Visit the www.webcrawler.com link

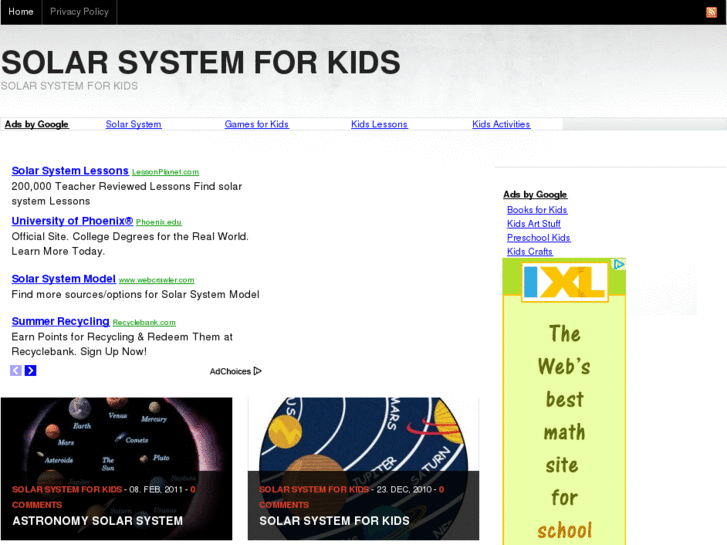(x=156, y=280)
